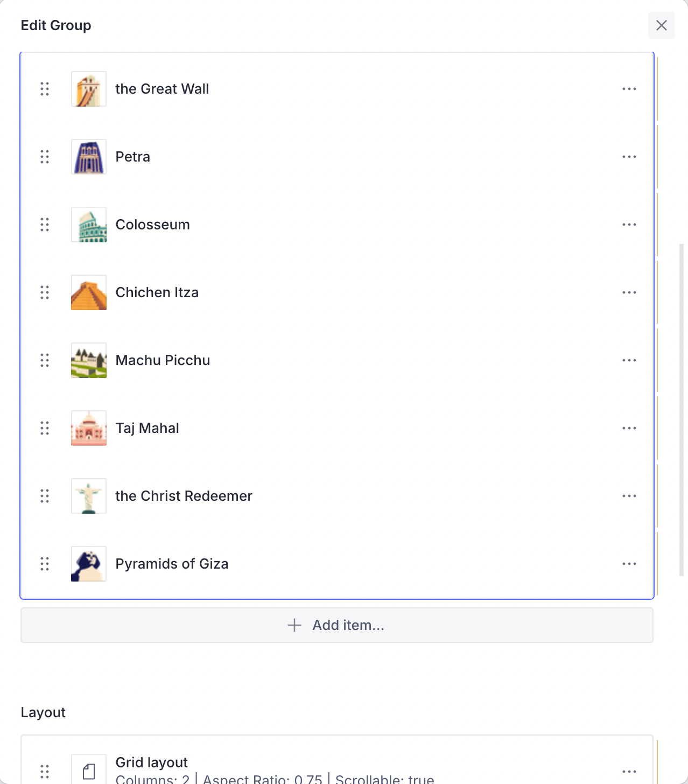Viewport: 688px width, 784px height.
Task: Show more options for Taj Mahal
Action: click(629, 428)
